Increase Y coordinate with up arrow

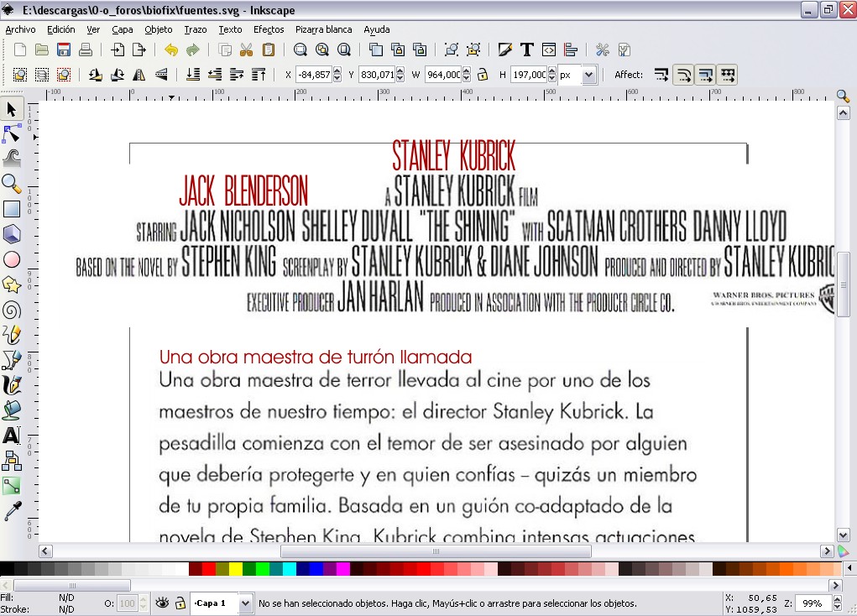coord(400,70)
